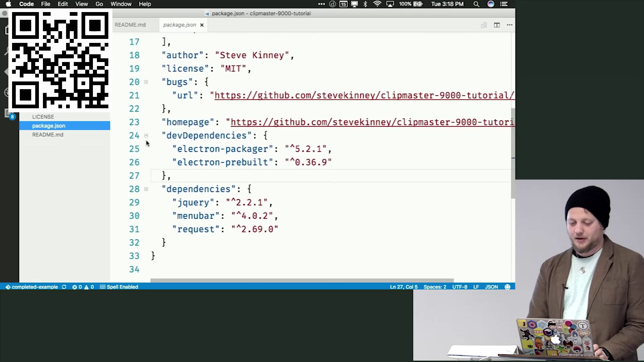Screen dimensions: 644x362
Task: Collapse the devDependencies block expander
Action: point(146,135)
